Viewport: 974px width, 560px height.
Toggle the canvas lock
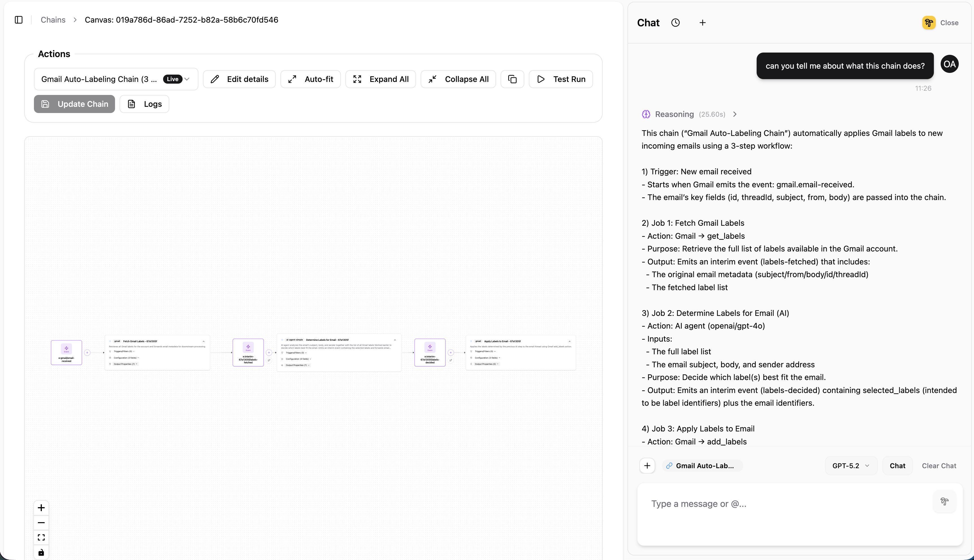pos(41,552)
